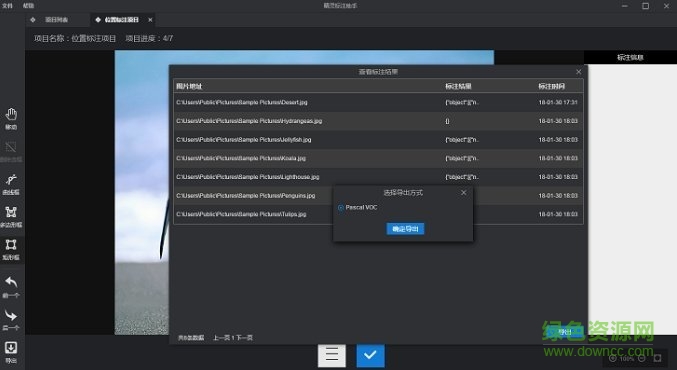677x370 pixels.
Task: Close the 查看标注结果 dialog
Action: click(x=579, y=72)
